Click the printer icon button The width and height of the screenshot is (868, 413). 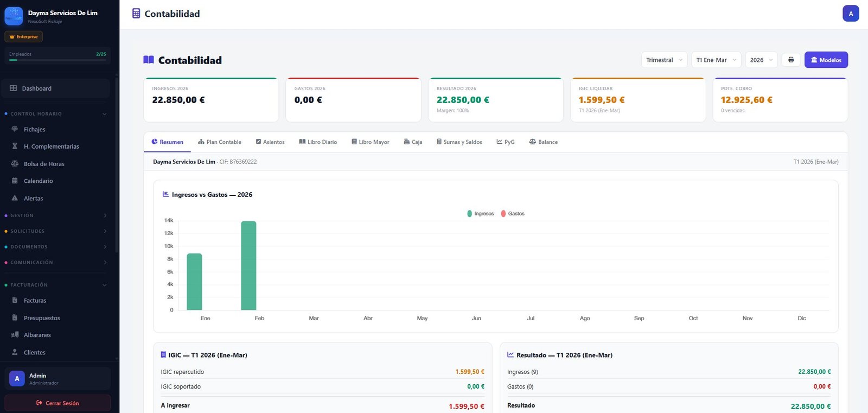click(791, 60)
